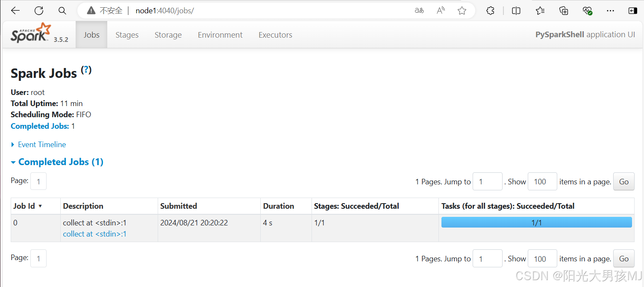This screenshot has width=644, height=287.
Task: Select the duration cell 4 s
Action: 268,223
